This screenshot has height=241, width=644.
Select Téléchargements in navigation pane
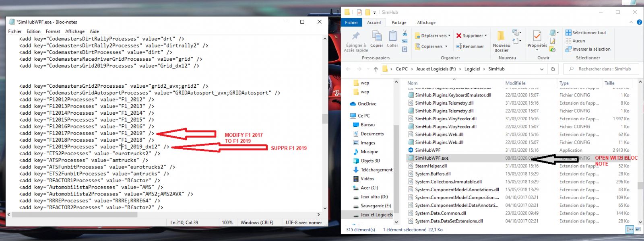[373, 170]
